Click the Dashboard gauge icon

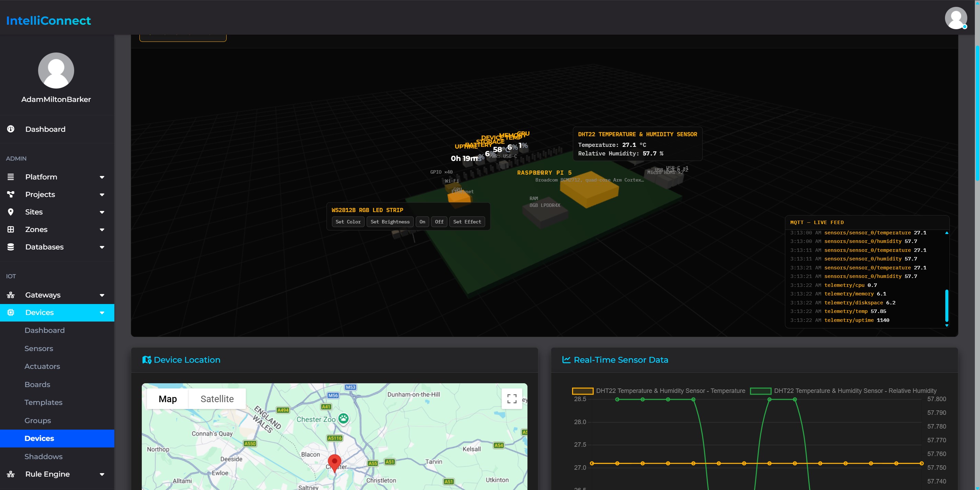(11, 129)
